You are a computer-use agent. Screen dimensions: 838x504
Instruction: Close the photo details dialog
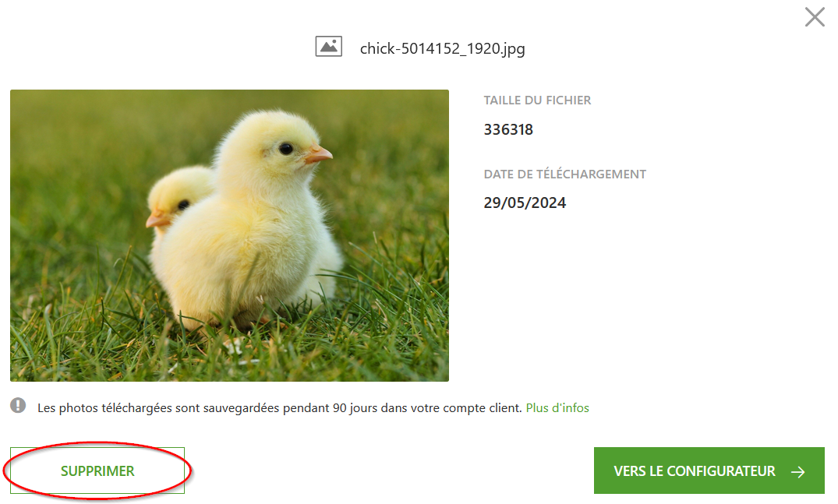coord(815,17)
